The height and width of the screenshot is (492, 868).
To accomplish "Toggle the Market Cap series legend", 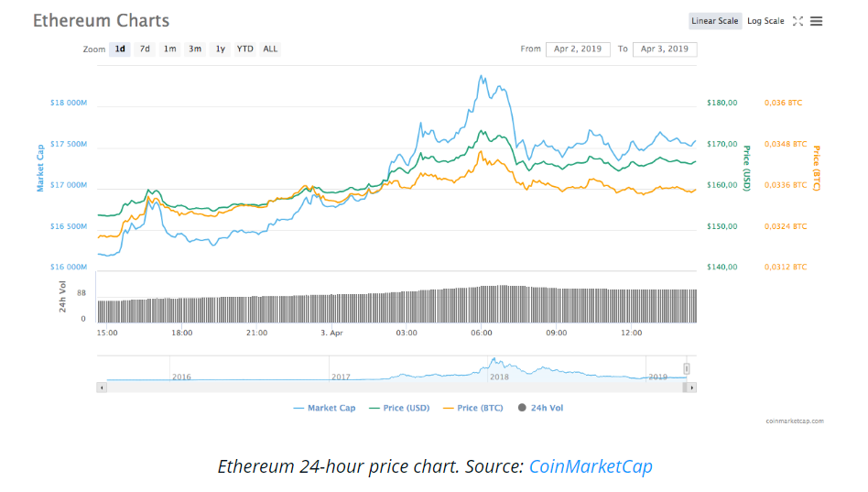I will point(325,408).
